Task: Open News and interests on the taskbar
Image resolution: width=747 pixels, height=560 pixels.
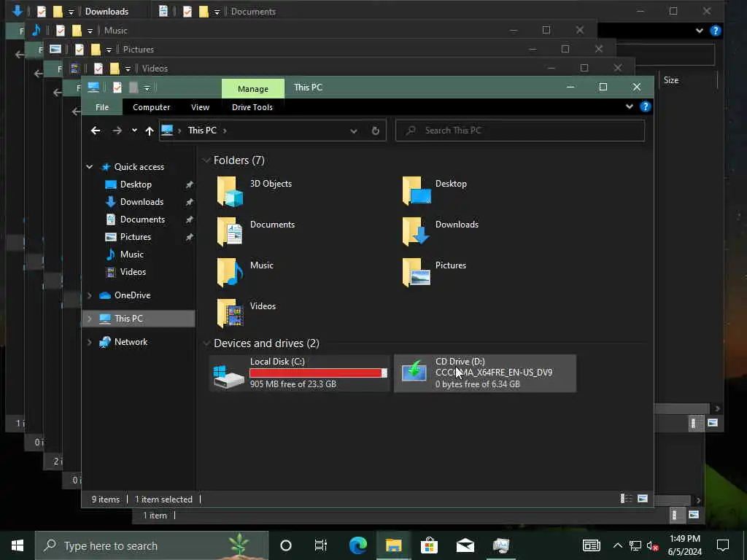Action: tap(591, 545)
